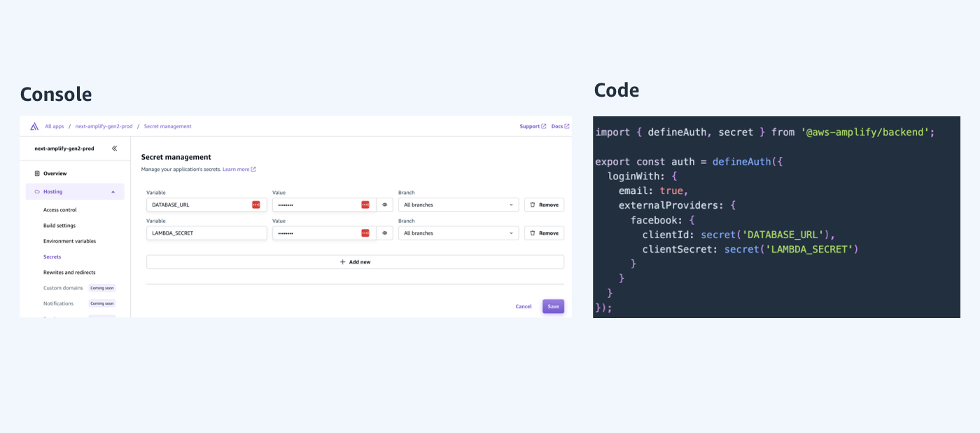Reveal the LAMBDA_SECRET value with eye

point(384,233)
